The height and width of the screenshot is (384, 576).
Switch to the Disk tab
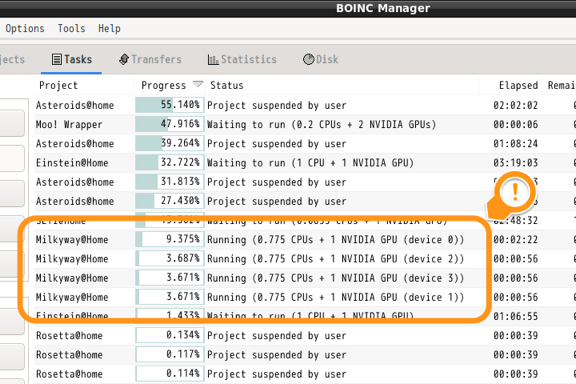pyautogui.click(x=320, y=60)
